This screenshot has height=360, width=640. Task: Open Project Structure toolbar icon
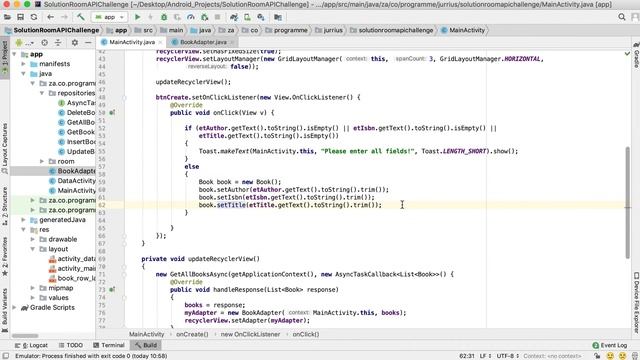(278, 17)
